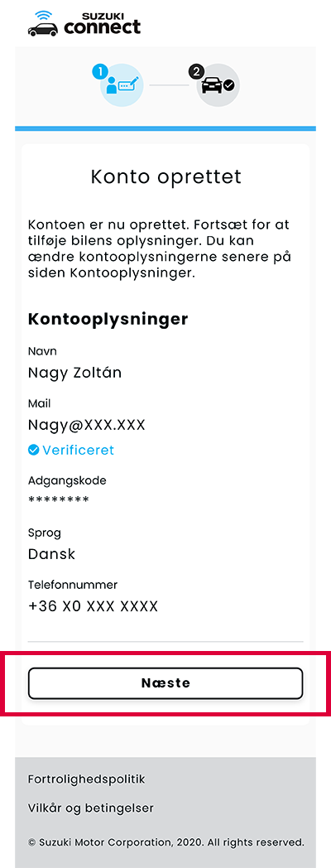Select step 2 car verification icon
This screenshot has width=331, height=868.
[218, 85]
